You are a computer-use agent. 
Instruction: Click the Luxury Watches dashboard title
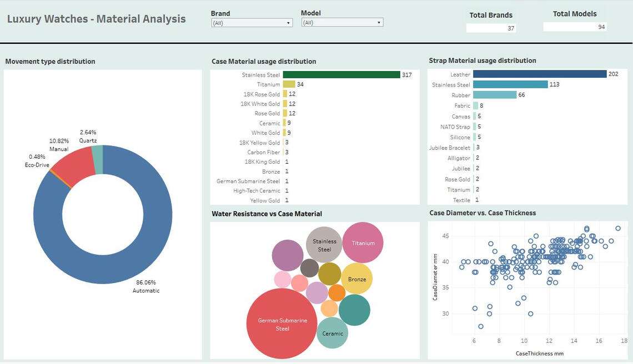[96, 19]
